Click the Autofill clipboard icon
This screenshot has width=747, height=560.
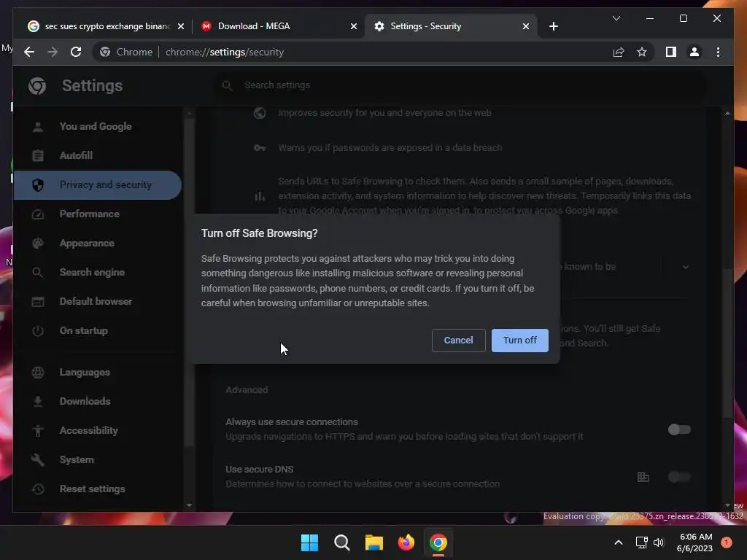coord(38,156)
